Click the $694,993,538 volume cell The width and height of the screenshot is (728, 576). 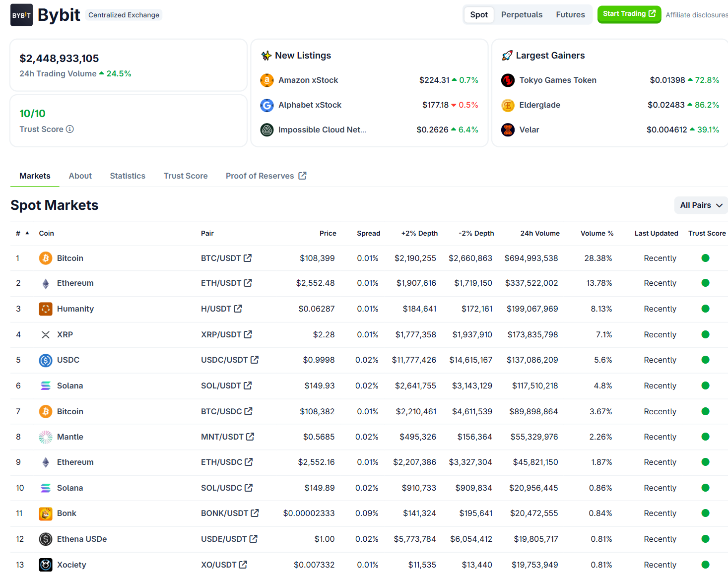[x=531, y=258]
